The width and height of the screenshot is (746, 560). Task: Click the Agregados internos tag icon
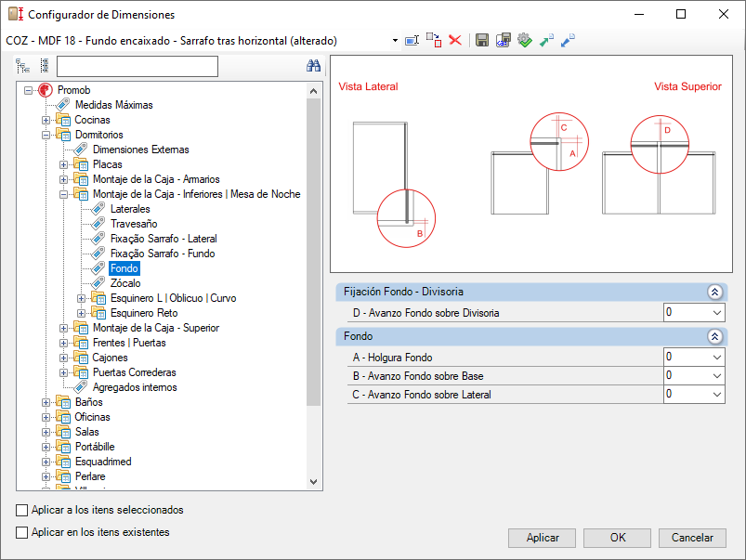coord(81,387)
